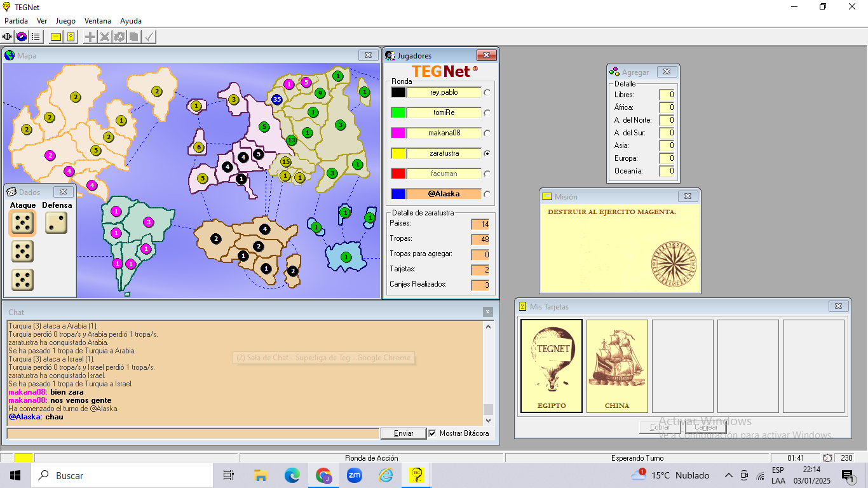868x488 pixels.
Task: Select the zaratustra radio button
Action: [x=487, y=153]
